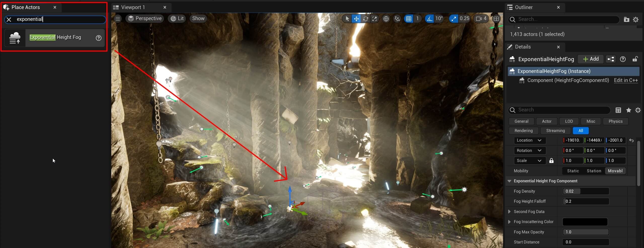Click the surface snapping icon
644x248 pixels.
coord(397,19)
